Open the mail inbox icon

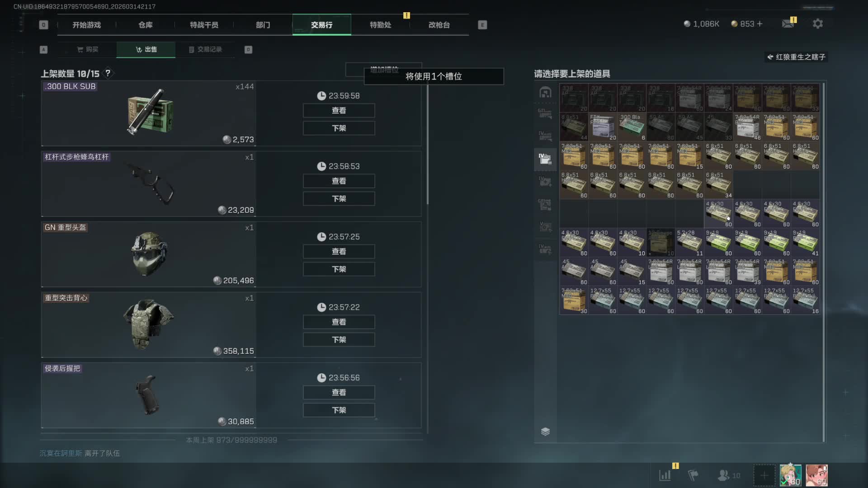click(x=788, y=23)
